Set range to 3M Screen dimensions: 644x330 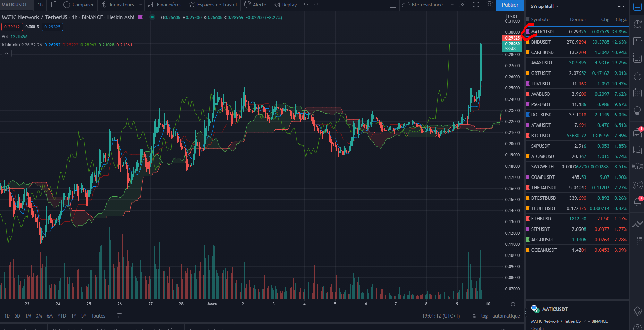point(39,316)
